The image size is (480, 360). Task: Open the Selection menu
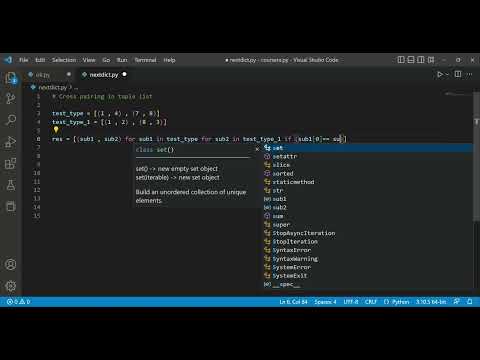pos(64,60)
